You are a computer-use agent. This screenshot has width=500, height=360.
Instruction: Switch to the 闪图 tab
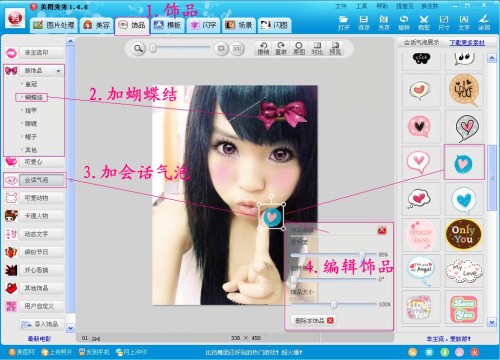pos(274,25)
